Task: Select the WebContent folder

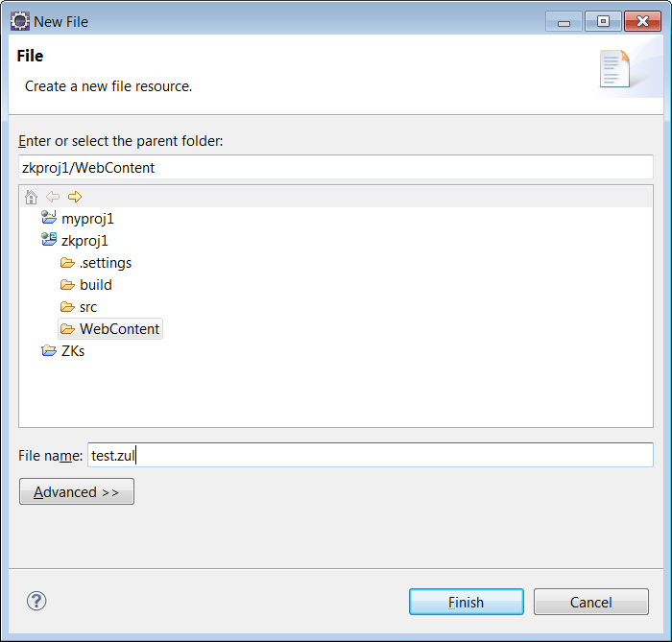Action: click(x=110, y=329)
